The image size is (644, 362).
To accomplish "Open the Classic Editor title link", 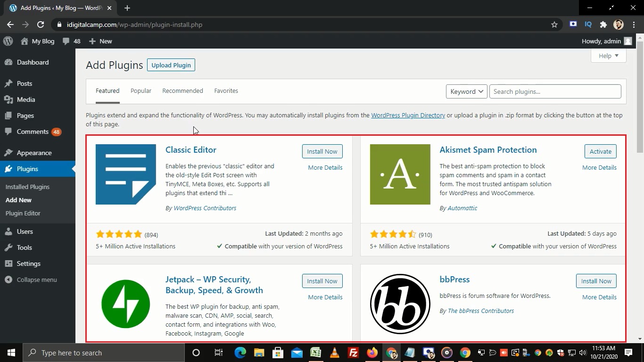I will point(191,150).
